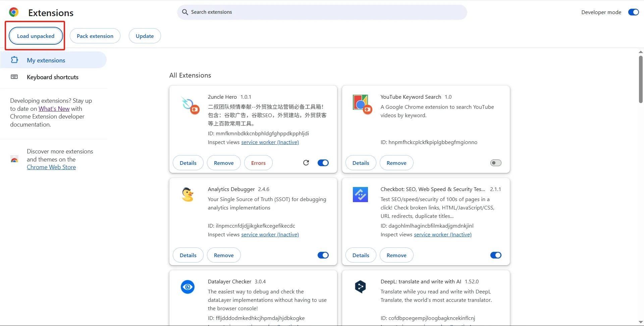Screen dimensions: 644x326
Task: Click the Chrome logo icon
Action: (x=14, y=12)
